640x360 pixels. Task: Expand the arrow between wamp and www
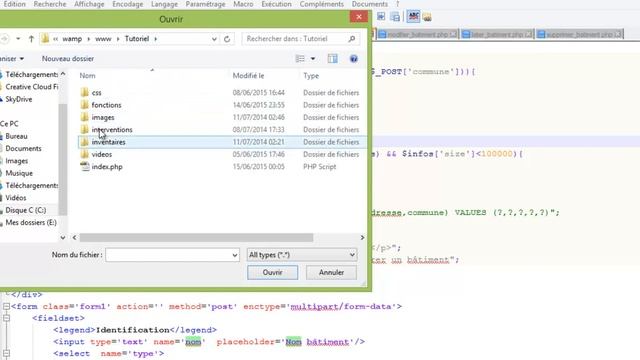88,39
